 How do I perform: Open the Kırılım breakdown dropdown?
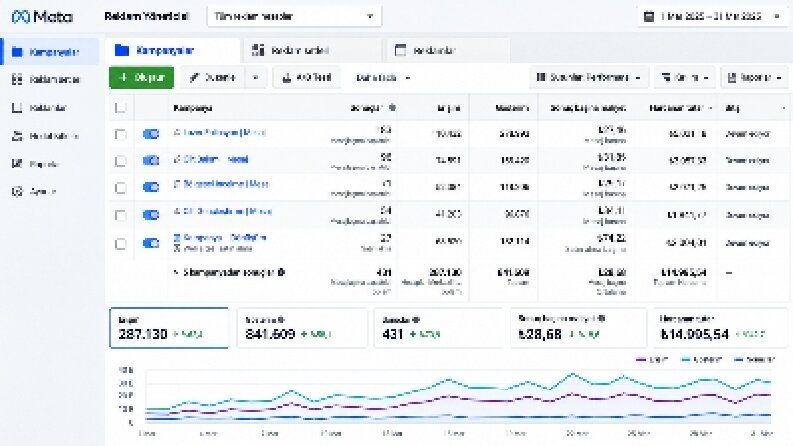click(x=685, y=78)
